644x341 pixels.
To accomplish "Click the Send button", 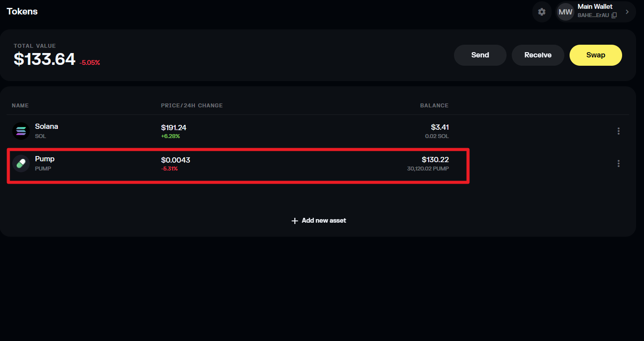I will pos(480,55).
